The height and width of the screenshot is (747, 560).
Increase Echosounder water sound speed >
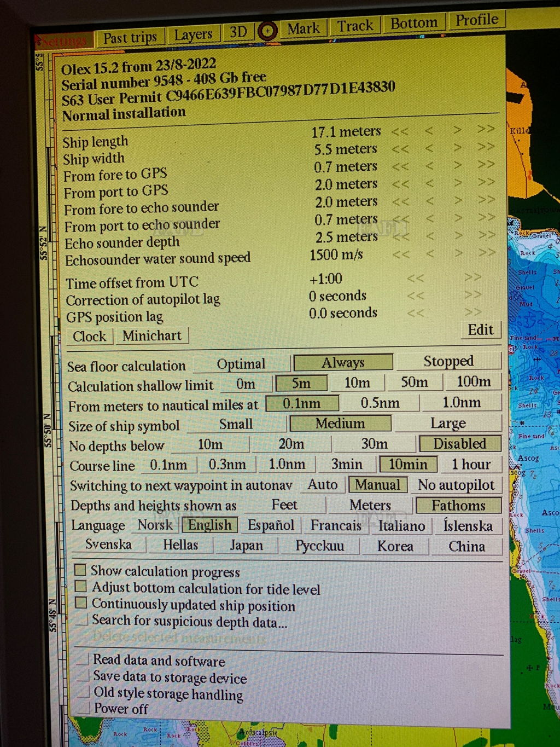458,253
